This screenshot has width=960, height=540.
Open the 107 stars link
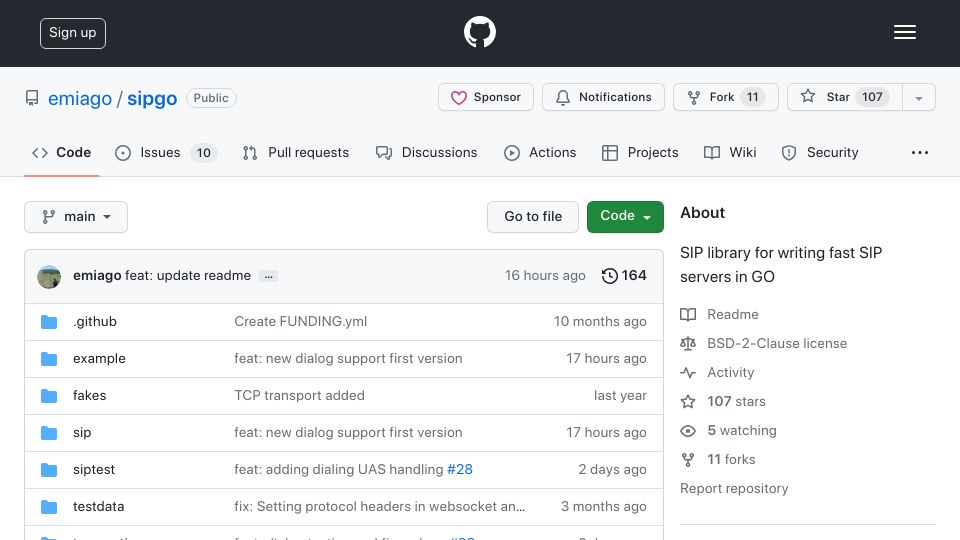[736, 402]
